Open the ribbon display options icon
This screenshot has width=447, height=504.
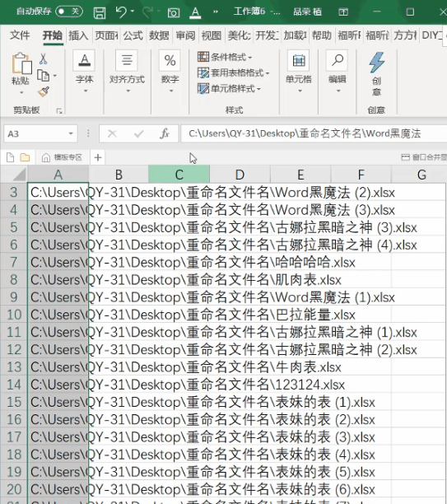click(x=343, y=12)
